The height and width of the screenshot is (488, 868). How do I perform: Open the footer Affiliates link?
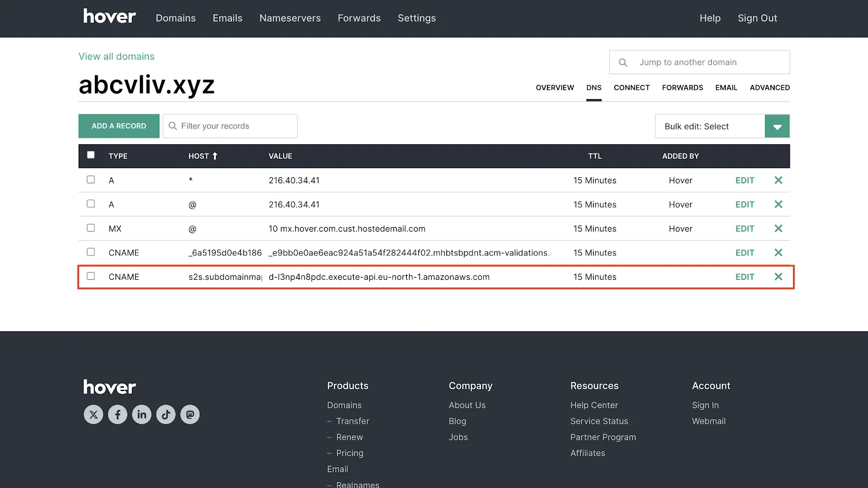click(588, 453)
